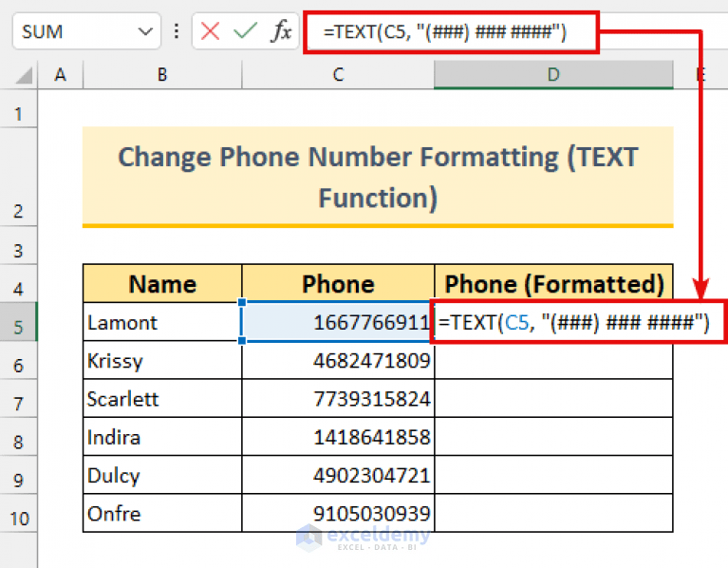
Task: Select row 8 header
Action: 19,436
